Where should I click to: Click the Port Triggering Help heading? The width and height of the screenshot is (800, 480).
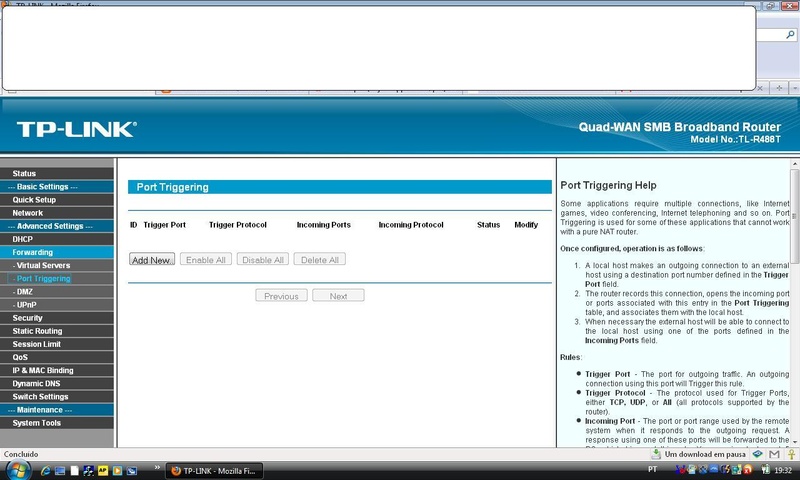tap(608, 185)
